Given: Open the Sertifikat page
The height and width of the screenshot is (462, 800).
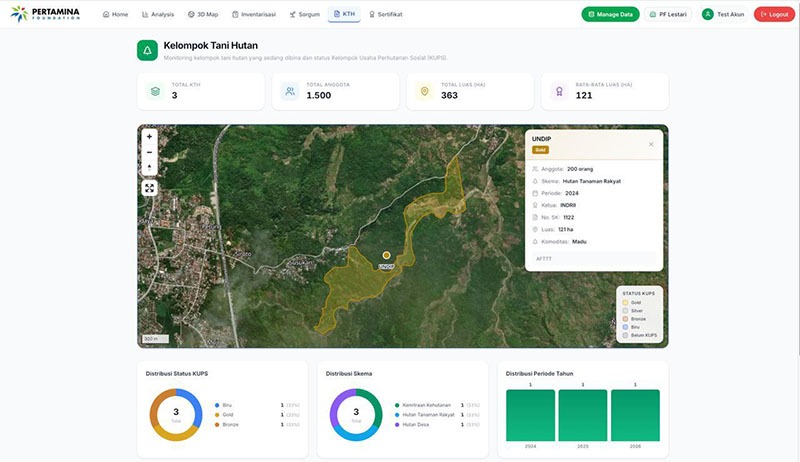Looking at the screenshot, I should pyautogui.click(x=386, y=14).
